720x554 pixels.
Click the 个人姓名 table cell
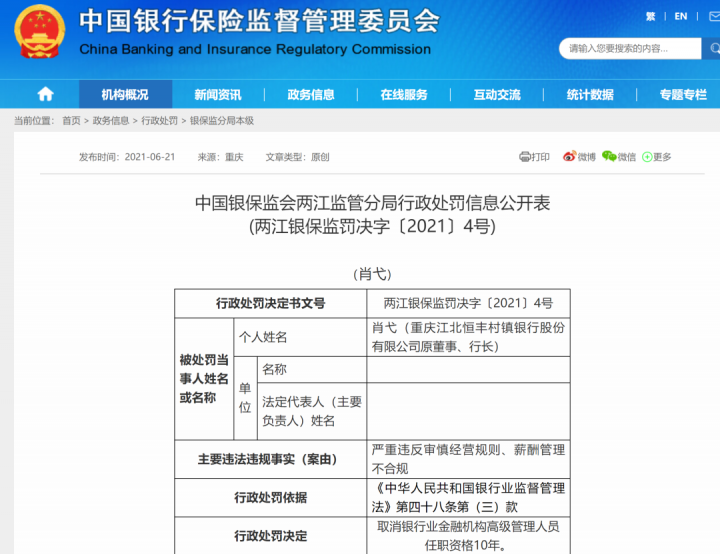click(300, 337)
